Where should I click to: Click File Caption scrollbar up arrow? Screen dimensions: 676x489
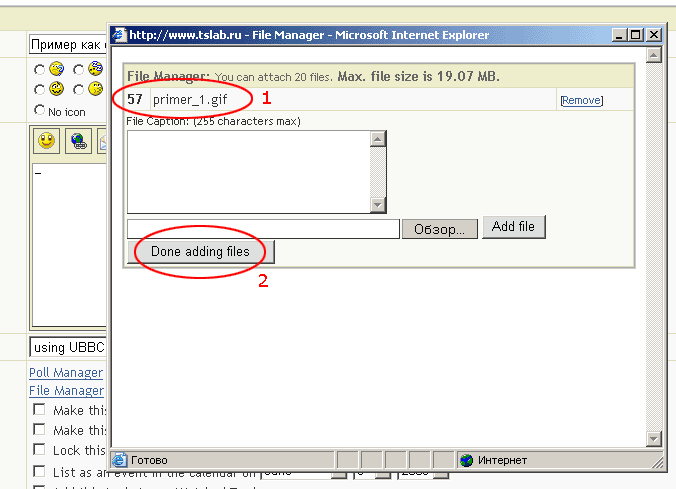pos(378,139)
